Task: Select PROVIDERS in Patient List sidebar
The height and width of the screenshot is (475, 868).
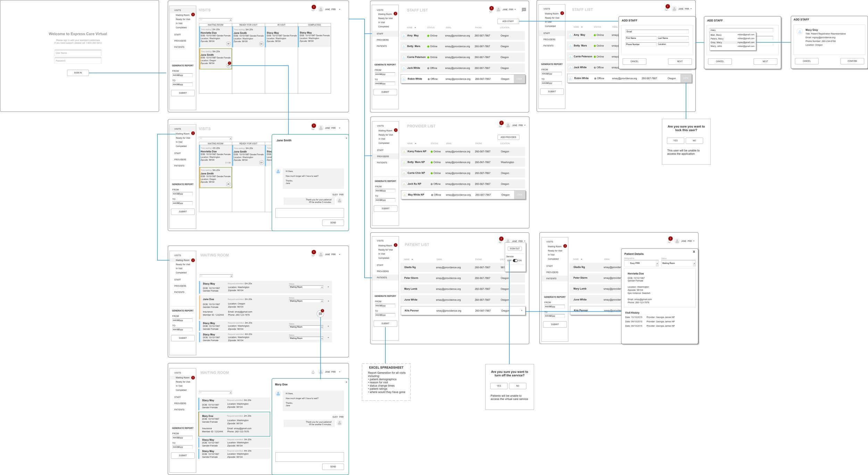Action: 383,271
